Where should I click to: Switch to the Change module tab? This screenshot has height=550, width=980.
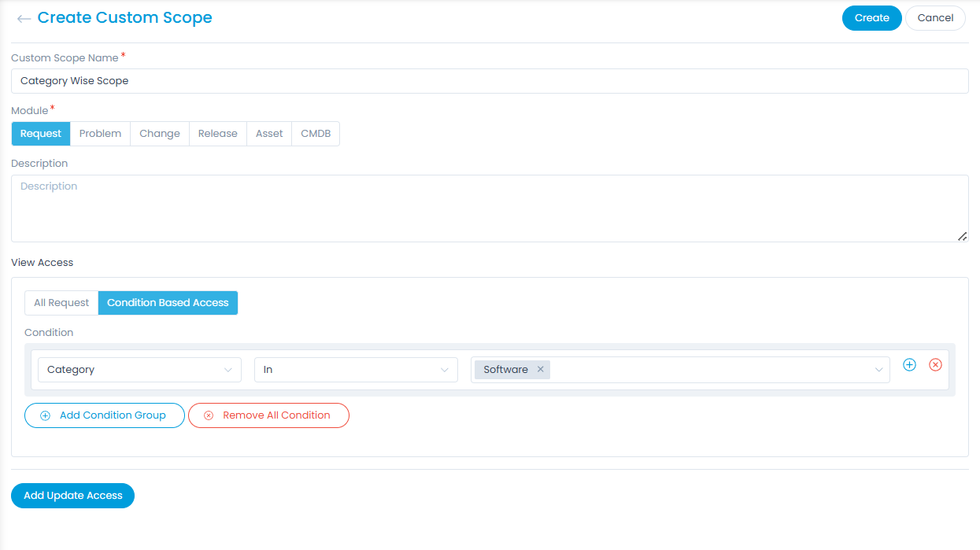point(160,134)
